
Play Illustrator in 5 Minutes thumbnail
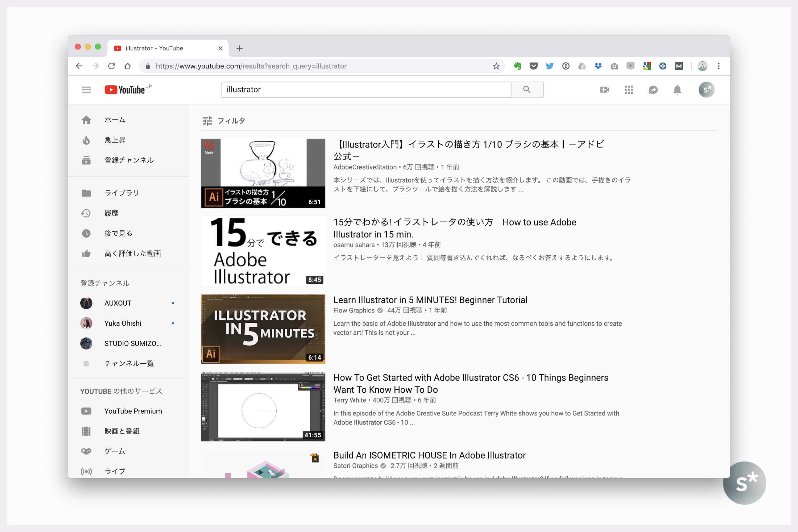point(263,329)
